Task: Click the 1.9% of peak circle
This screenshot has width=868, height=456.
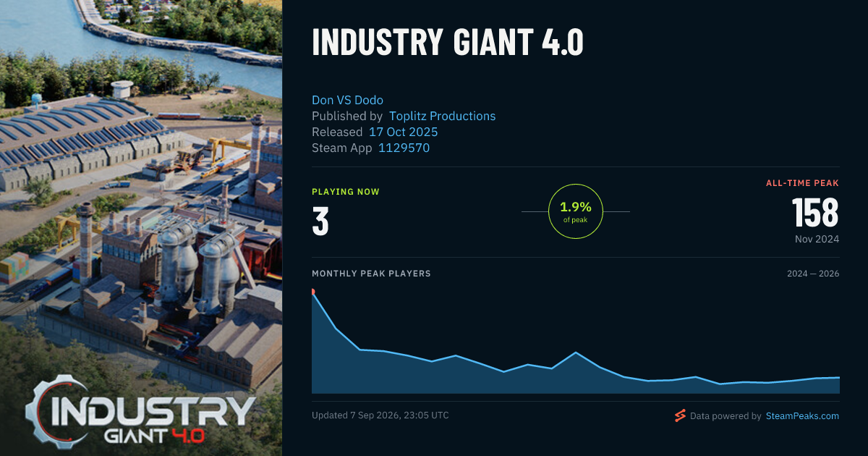Action: pyautogui.click(x=576, y=211)
